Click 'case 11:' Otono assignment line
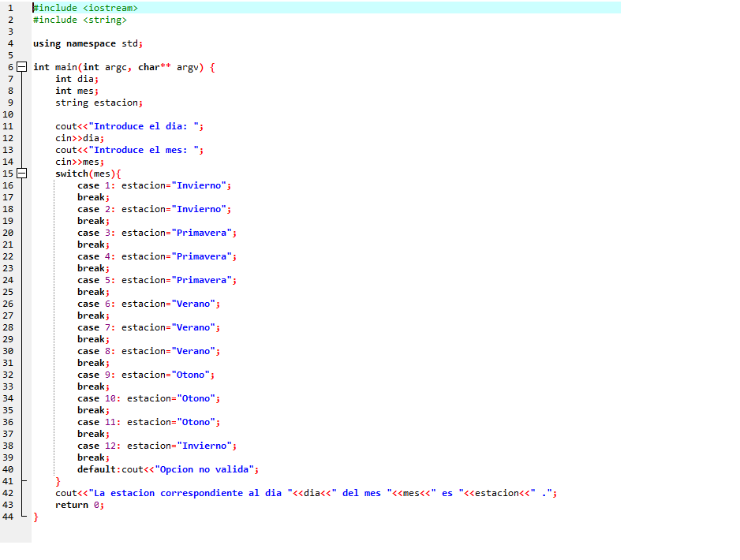The image size is (740, 560). click(x=148, y=422)
